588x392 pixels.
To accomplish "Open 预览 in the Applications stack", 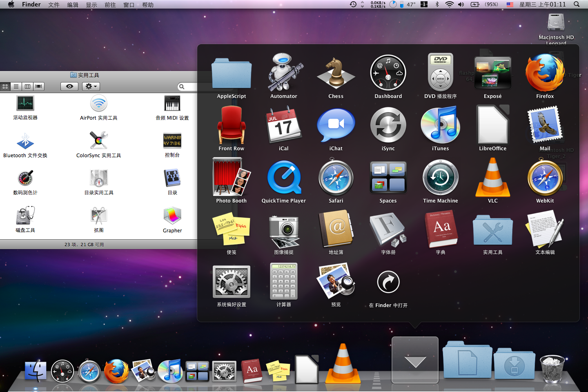I will [x=336, y=281].
